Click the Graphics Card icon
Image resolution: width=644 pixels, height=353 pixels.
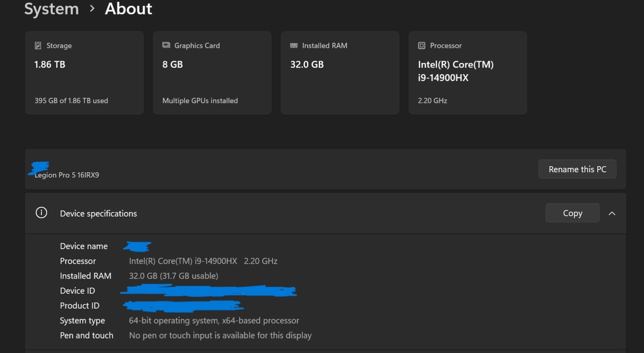[x=166, y=45]
